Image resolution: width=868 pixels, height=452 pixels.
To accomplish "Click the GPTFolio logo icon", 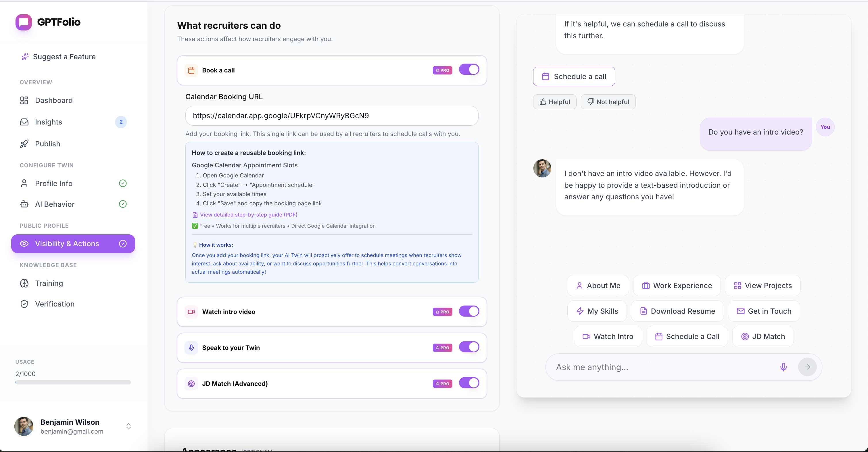I will (x=24, y=22).
